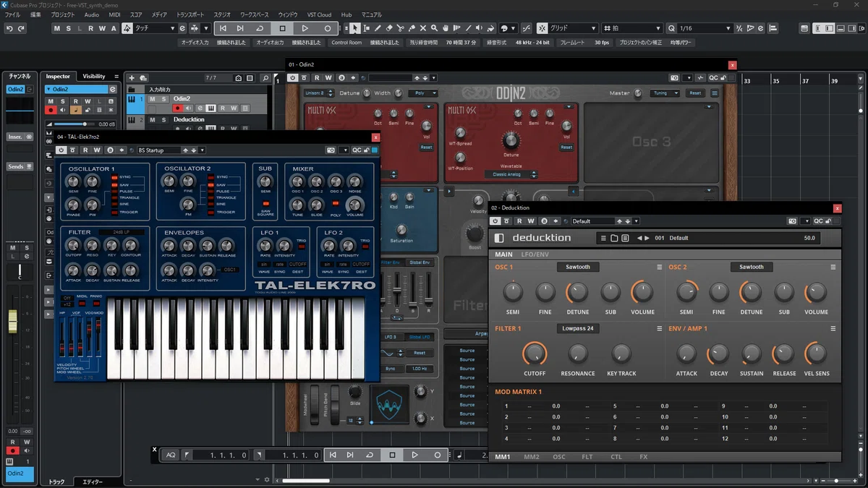
Task: Select the Object Selection arrow tool
Action: click(x=354, y=28)
